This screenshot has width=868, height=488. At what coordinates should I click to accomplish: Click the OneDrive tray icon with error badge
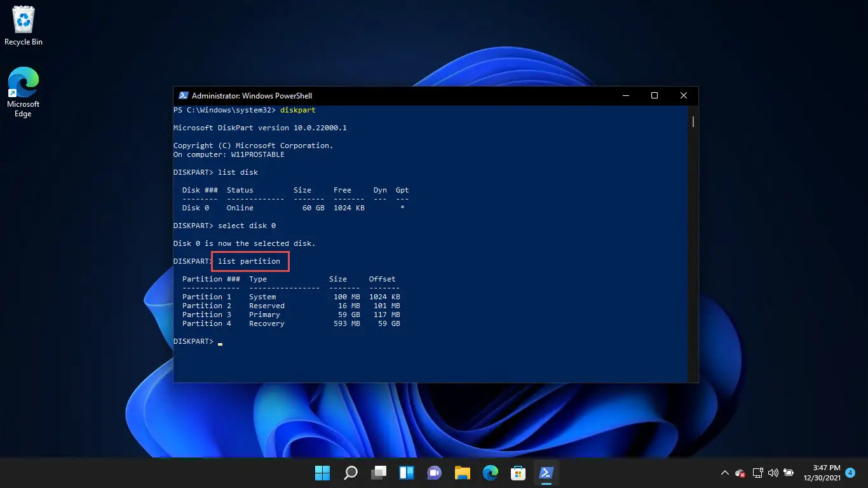740,473
